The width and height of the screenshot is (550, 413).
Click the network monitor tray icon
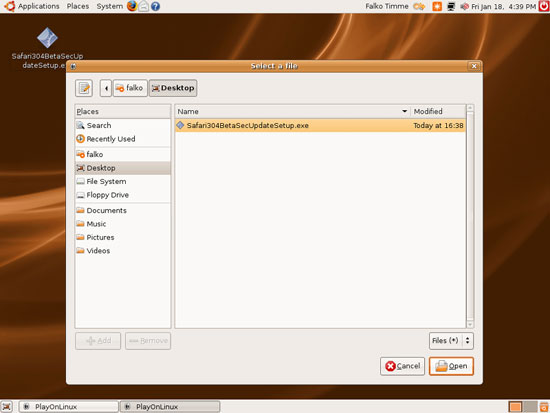coord(451,6)
